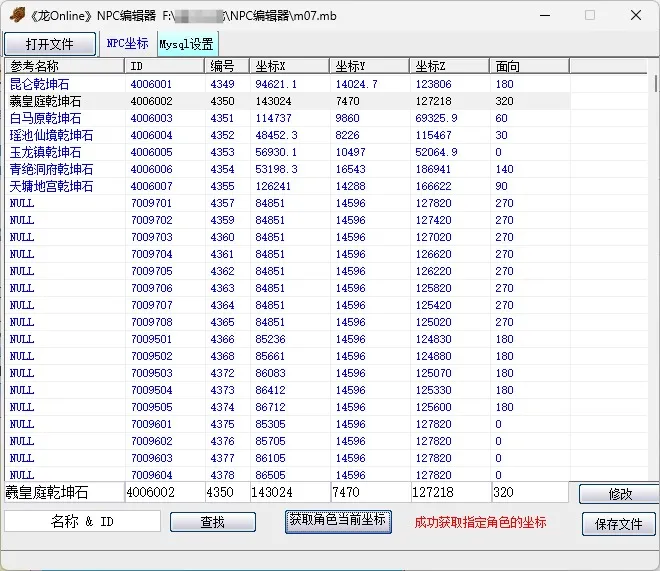This screenshot has height=571, width=660.
Task: Click the name edit field showing 羲皇庭乾坤石
Action: click(x=64, y=493)
